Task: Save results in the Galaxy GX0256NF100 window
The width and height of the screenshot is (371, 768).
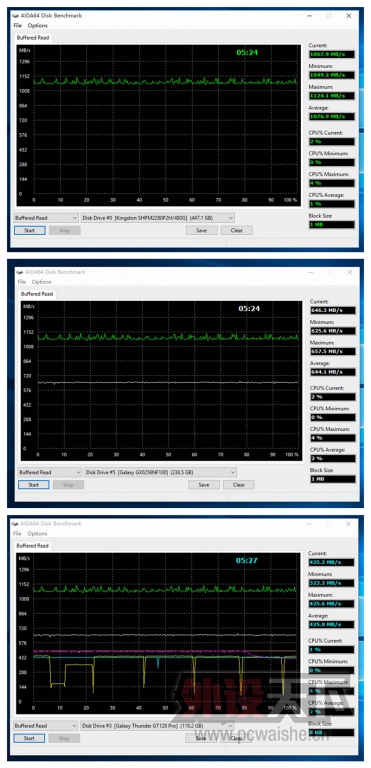Action: (204, 484)
